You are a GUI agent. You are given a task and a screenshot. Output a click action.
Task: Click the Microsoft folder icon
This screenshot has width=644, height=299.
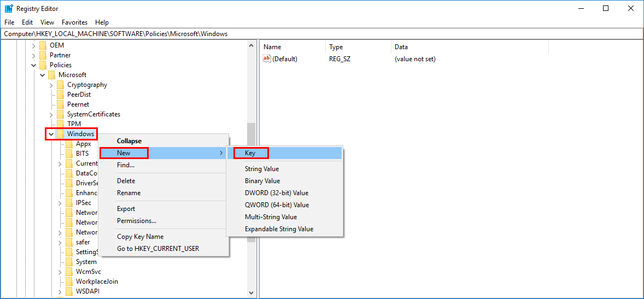point(52,75)
